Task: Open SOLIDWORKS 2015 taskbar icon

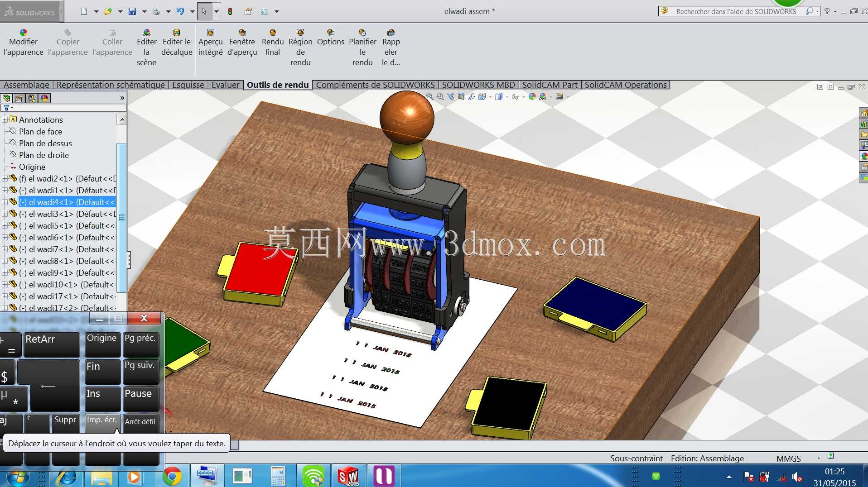Action: 348,476
